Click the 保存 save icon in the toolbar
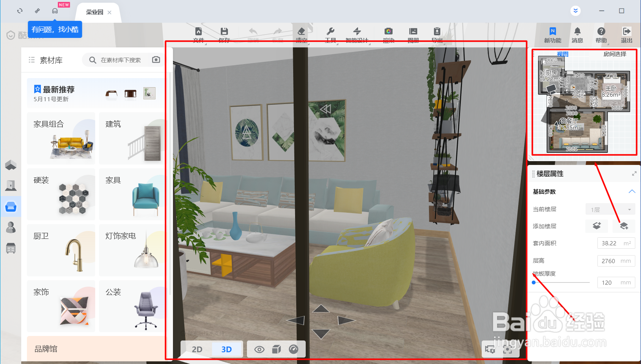This screenshot has width=641, height=364. pyautogui.click(x=224, y=31)
